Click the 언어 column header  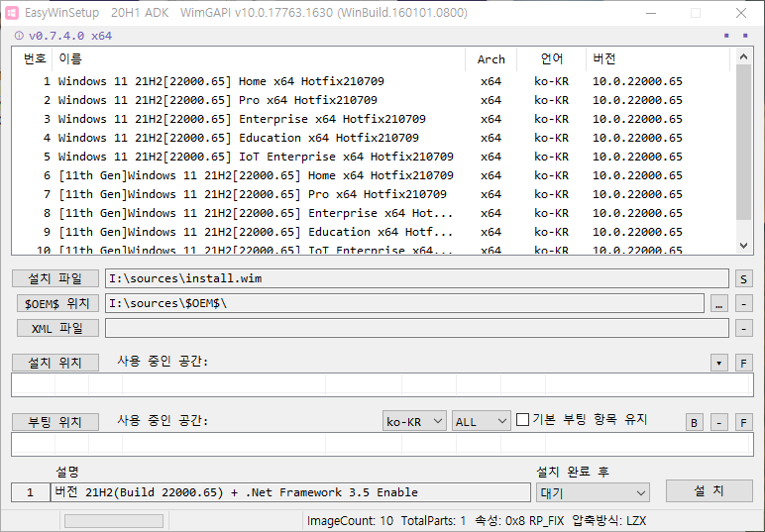551,59
